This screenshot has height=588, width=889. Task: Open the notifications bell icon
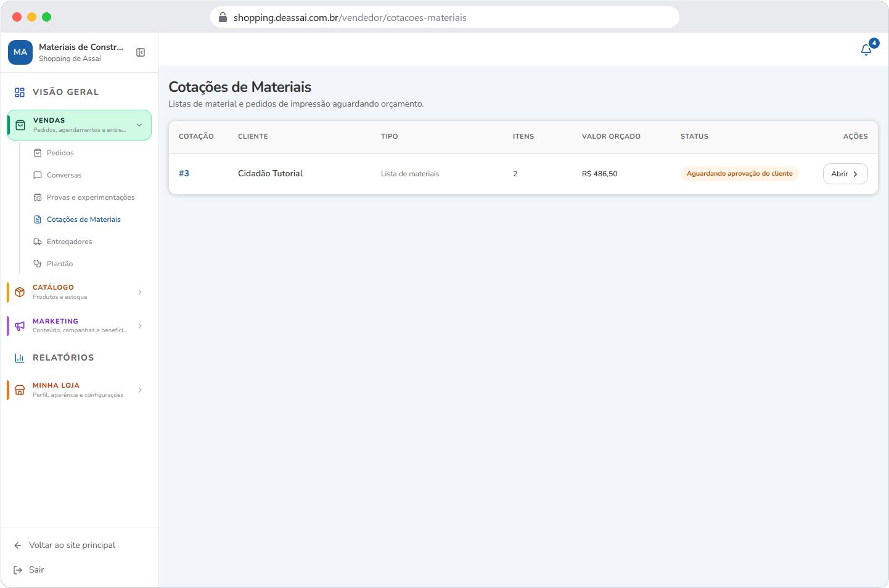click(866, 50)
